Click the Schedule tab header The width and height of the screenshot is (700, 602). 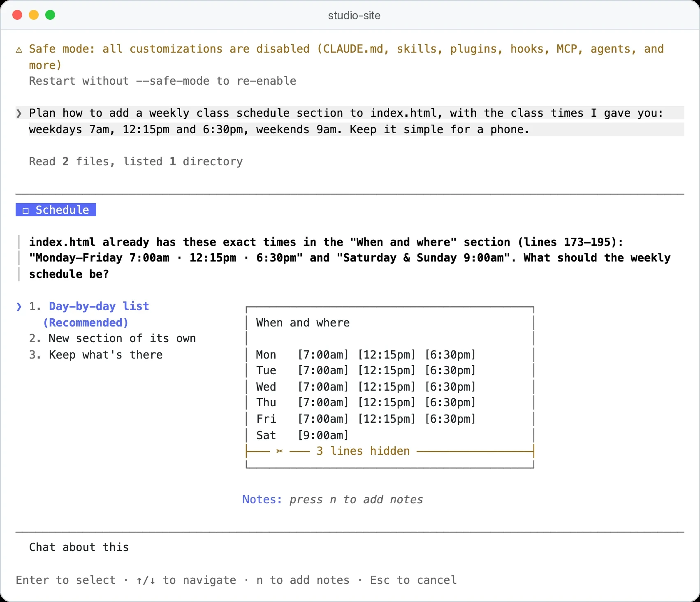point(56,210)
